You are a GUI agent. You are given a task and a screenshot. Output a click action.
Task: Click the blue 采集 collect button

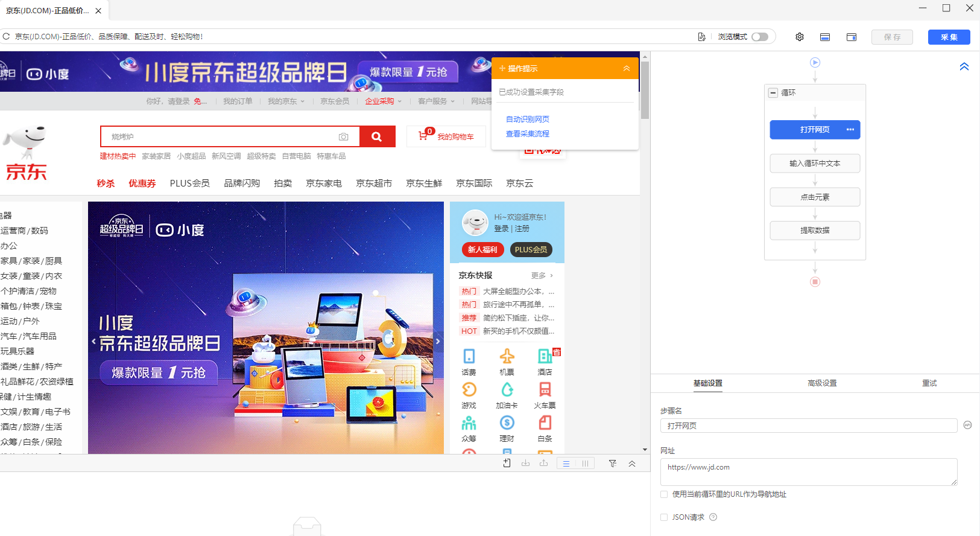coord(949,37)
